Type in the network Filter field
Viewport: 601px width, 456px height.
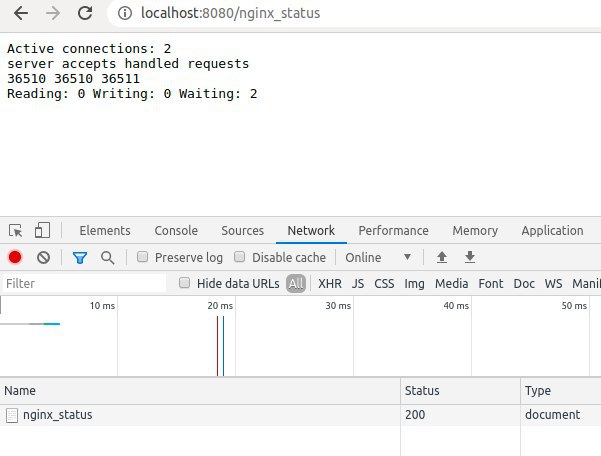click(x=85, y=283)
